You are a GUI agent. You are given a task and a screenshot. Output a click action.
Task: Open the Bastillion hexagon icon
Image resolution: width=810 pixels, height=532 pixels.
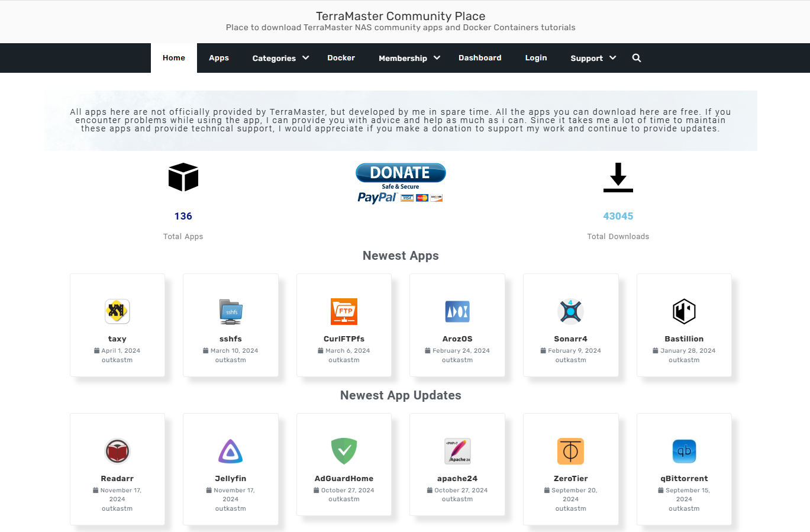pyautogui.click(x=684, y=311)
